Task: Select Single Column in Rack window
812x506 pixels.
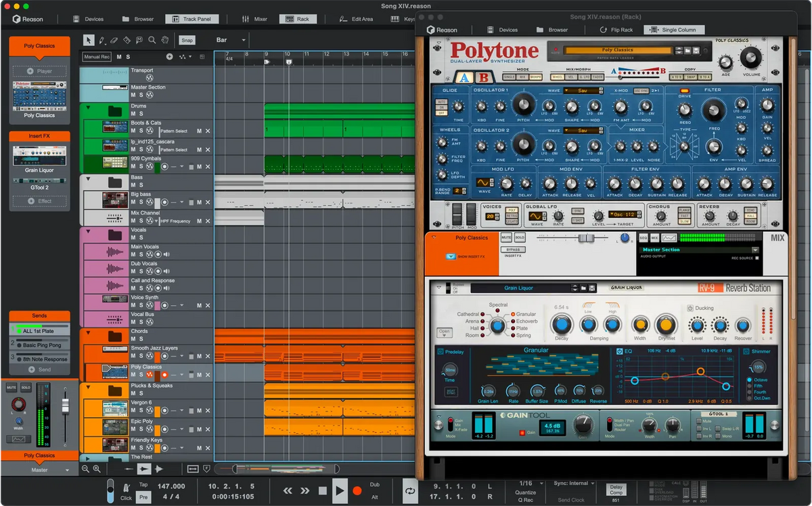Action: coord(674,30)
